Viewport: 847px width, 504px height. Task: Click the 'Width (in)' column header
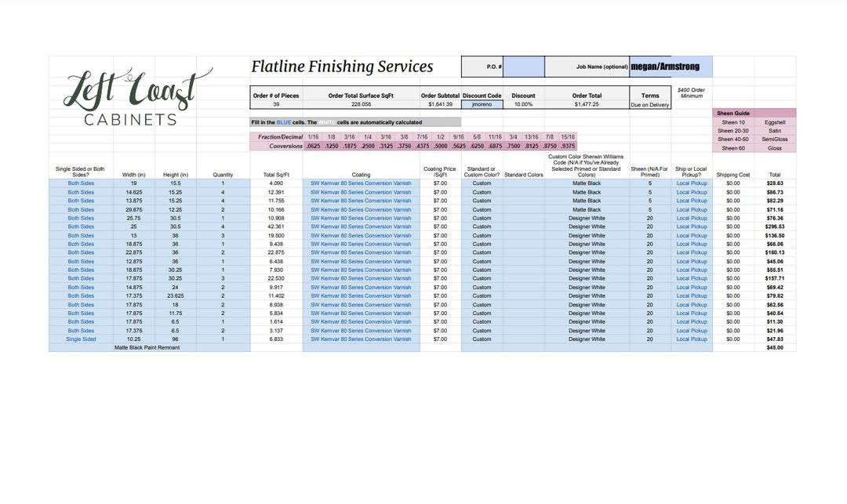point(133,175)
